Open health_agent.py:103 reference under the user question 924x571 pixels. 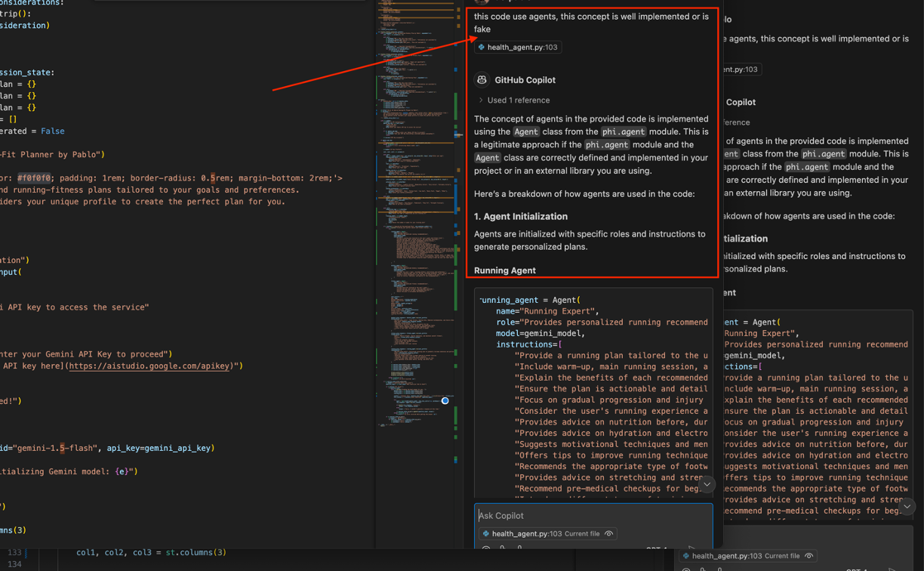(522, 48)
